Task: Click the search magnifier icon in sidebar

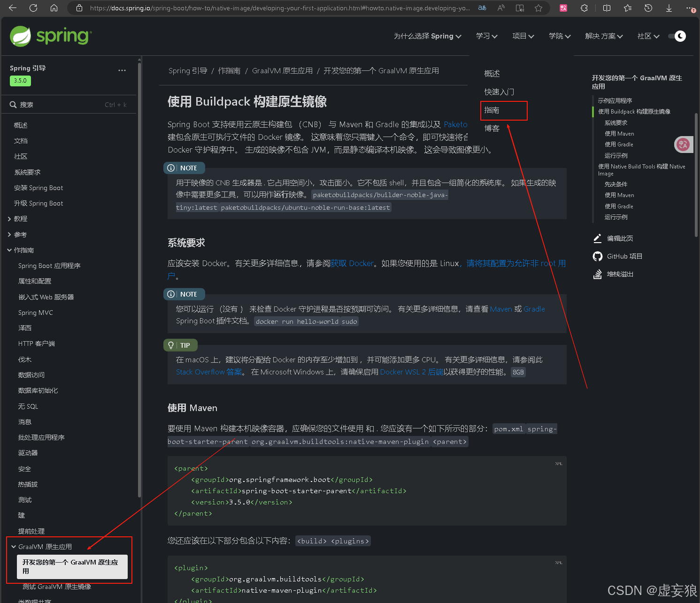Action: click(x=13, y=105)
